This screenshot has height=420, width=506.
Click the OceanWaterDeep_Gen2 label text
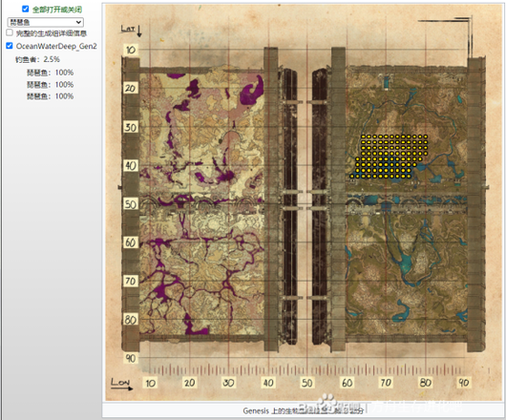tap(56, 46)
